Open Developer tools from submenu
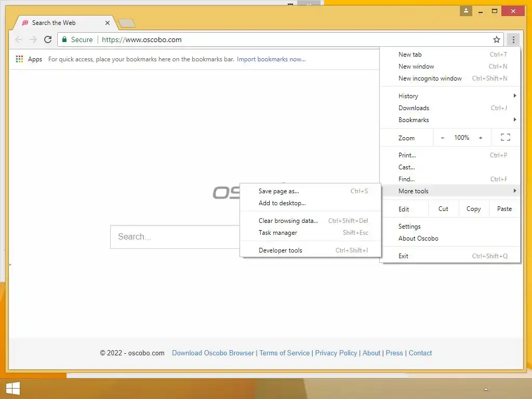Image resolution: width=532 pixels, height=399 pixels. [x=311, y=250]
